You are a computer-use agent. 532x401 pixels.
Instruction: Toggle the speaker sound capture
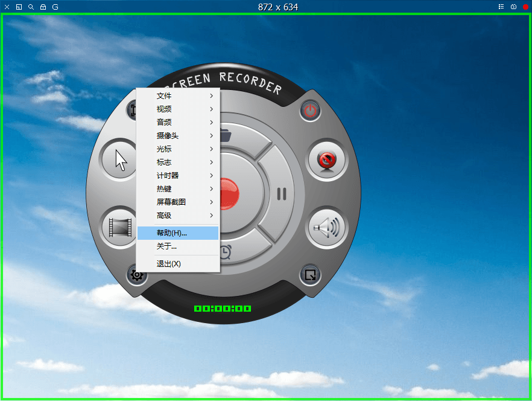pyautogui.click(x=327, y=228)
